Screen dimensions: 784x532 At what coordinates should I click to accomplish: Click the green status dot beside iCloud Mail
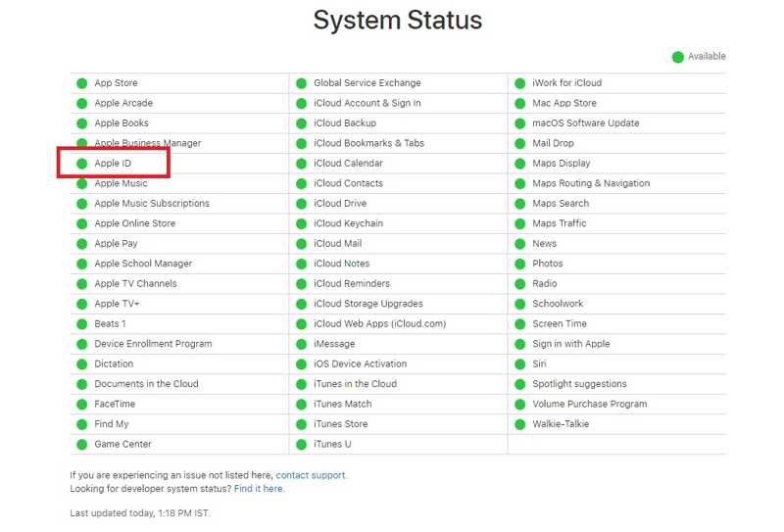301,244
